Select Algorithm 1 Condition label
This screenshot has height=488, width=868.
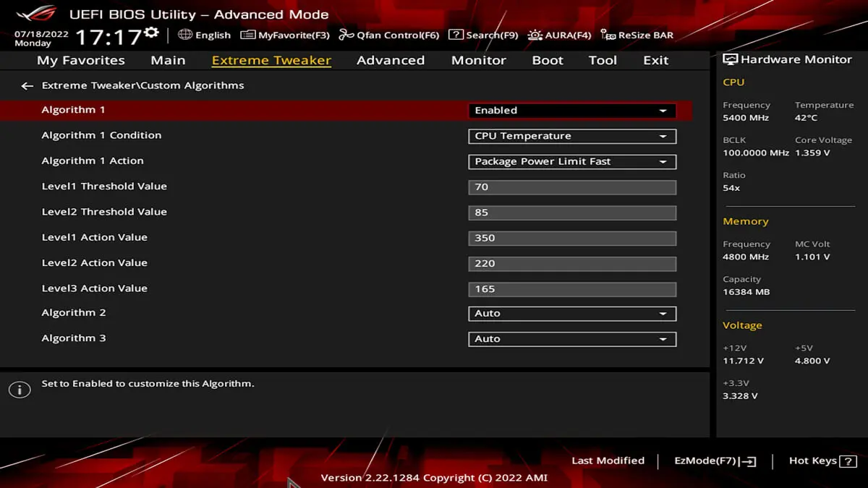(101, 135)
